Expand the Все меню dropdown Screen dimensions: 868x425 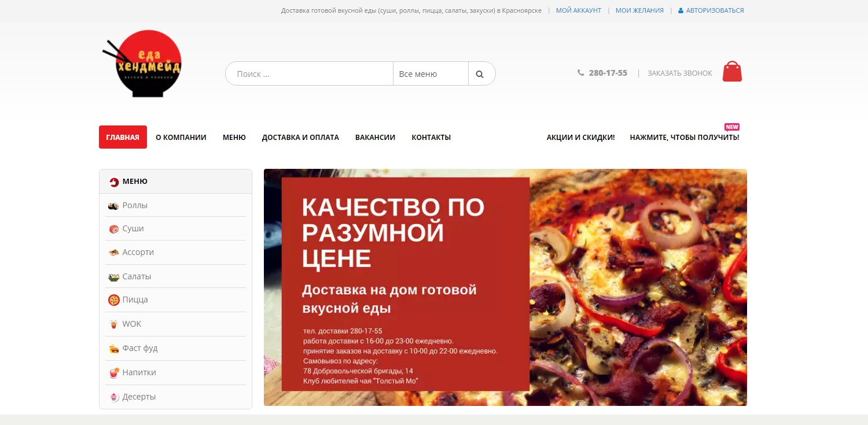click(x=431, y=73)
